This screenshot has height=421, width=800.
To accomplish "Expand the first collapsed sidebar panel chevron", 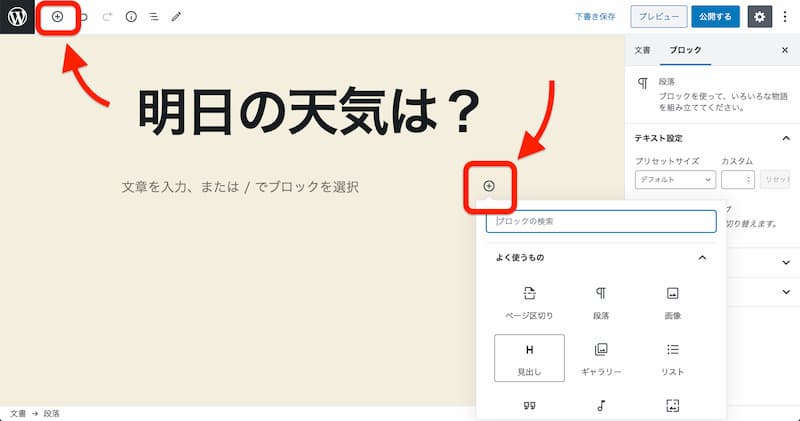I will point(786,263).
